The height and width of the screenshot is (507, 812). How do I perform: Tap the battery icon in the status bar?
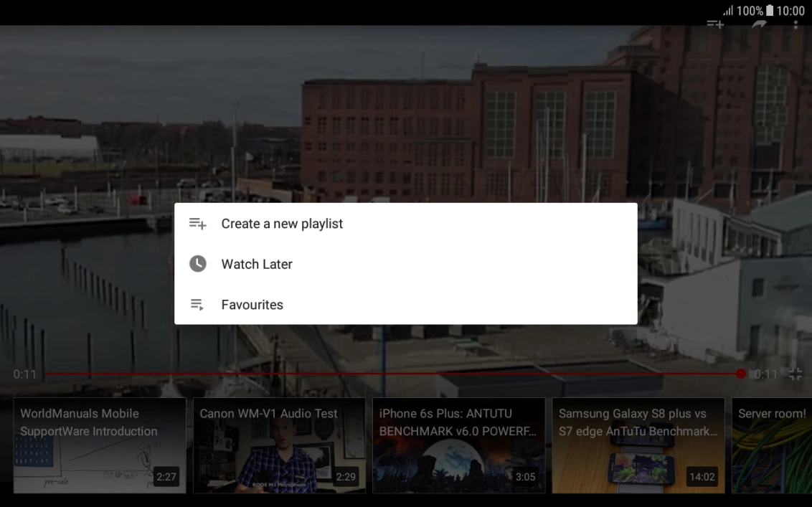770,11
